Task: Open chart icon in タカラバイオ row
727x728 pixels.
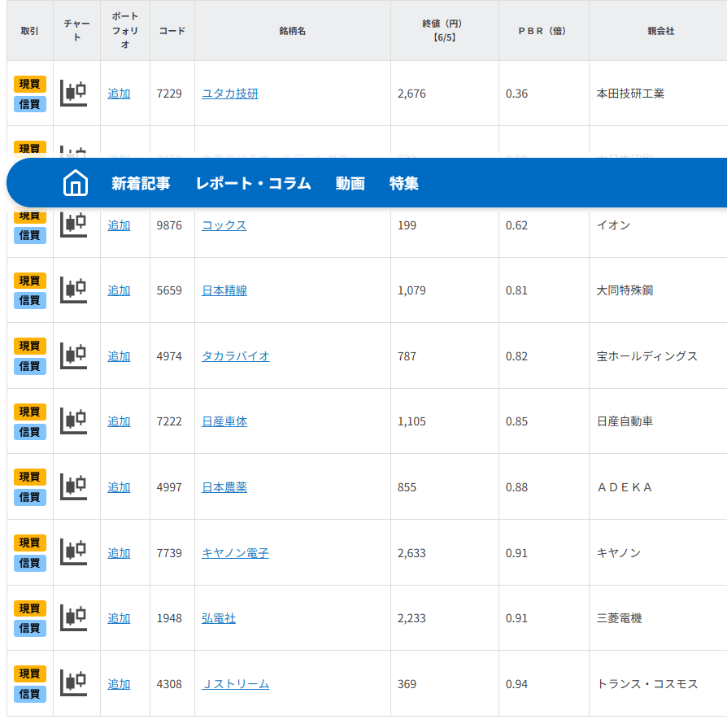Action: pyautogui.click(x=74, y=355)
